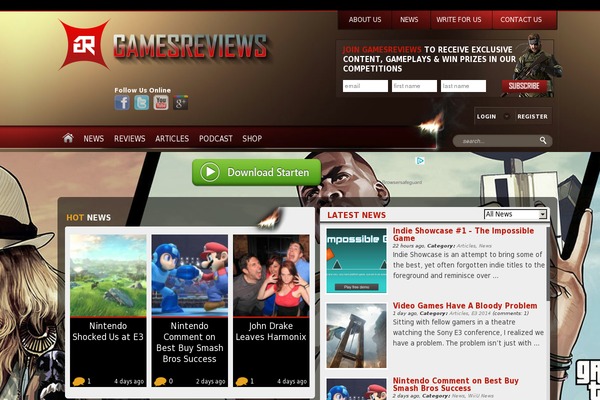
Task: Click the Latest News scrollbar
Action: [548, 264]
